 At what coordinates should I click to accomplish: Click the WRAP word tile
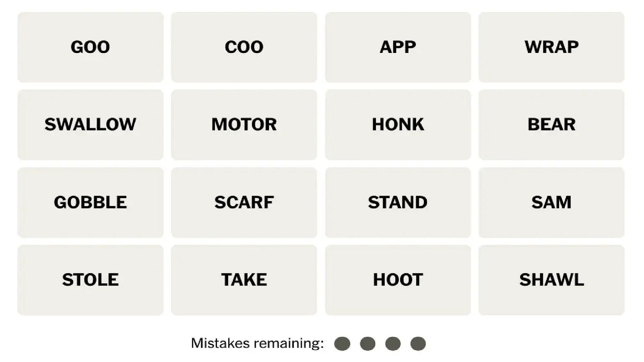(551, 46)
